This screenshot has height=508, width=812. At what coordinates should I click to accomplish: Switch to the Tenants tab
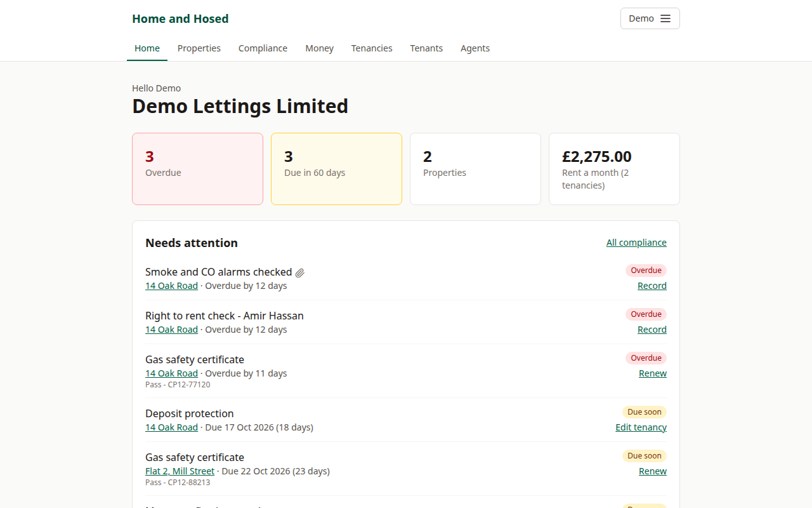click(x=426, y=48)
